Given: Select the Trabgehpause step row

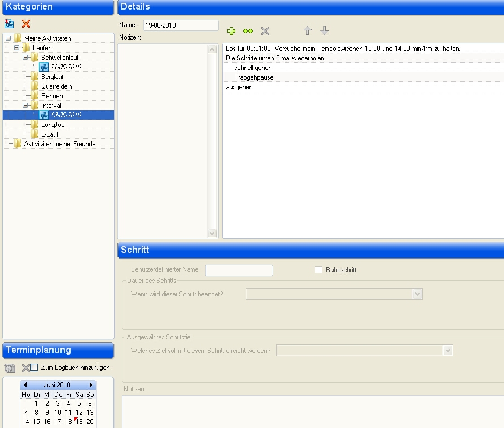Looking at the screenshot, I should click(254, 77).
